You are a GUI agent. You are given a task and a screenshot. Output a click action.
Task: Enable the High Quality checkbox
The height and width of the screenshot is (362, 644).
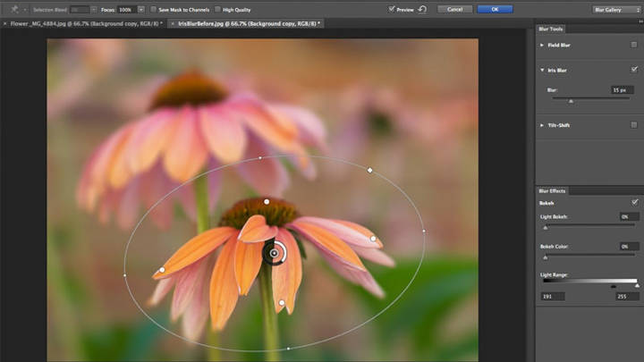pos(217,9)
